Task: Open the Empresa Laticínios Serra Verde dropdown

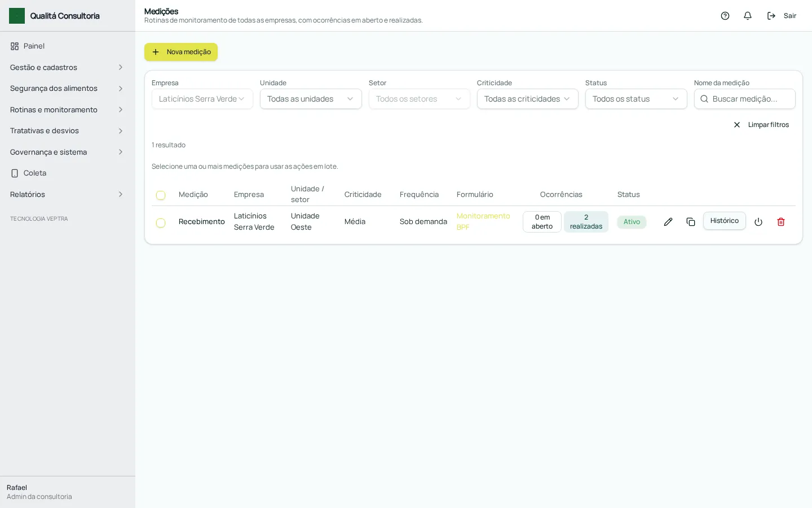Action: pyautogui.click(x=202, y=99)
